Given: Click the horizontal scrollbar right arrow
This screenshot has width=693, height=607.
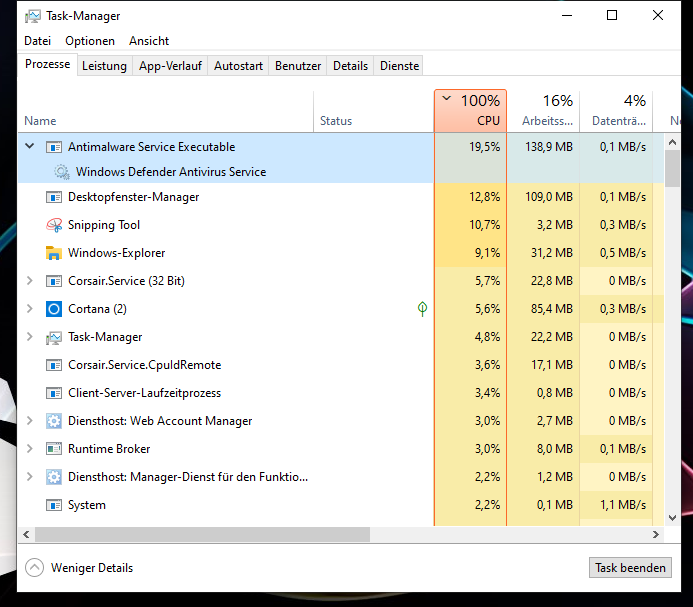Looking at the screenshot, I should (x=656, y=534).
